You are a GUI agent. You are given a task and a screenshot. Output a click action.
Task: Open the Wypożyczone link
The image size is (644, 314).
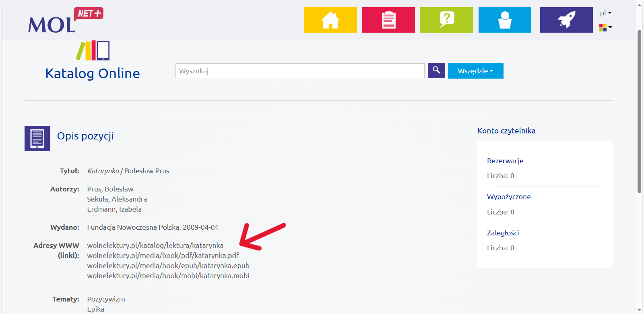tap(509, 197)
